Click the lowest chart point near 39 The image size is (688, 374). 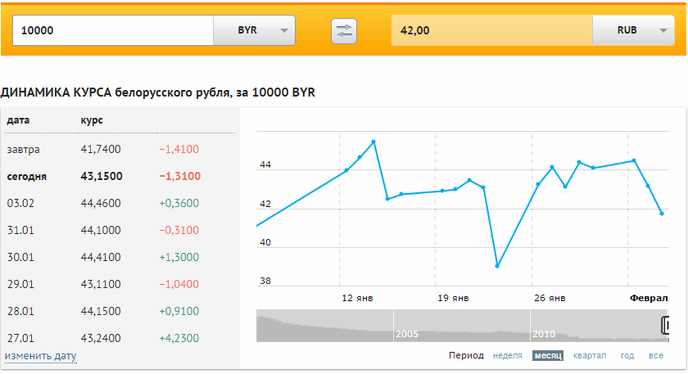[497, 266]
